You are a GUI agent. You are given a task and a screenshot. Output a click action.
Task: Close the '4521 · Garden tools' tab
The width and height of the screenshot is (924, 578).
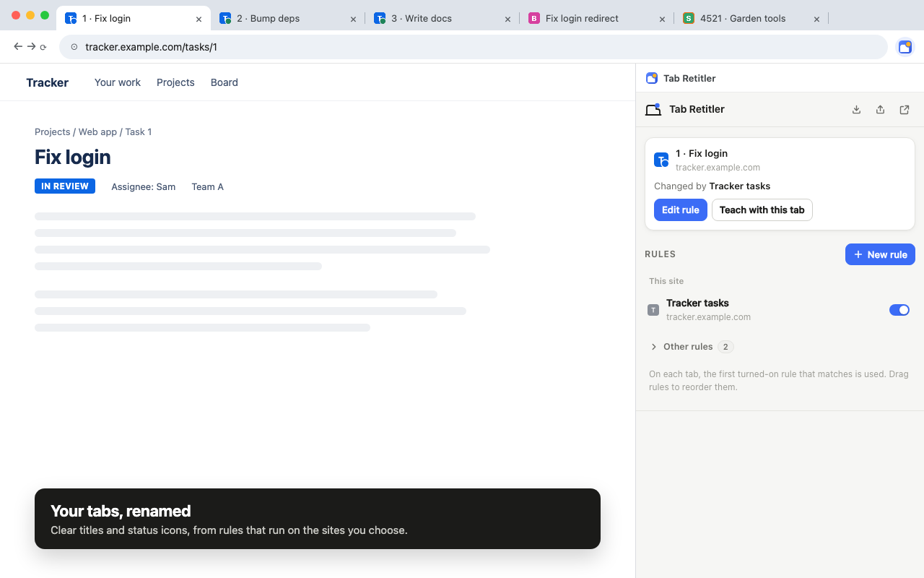pos(816,19)
